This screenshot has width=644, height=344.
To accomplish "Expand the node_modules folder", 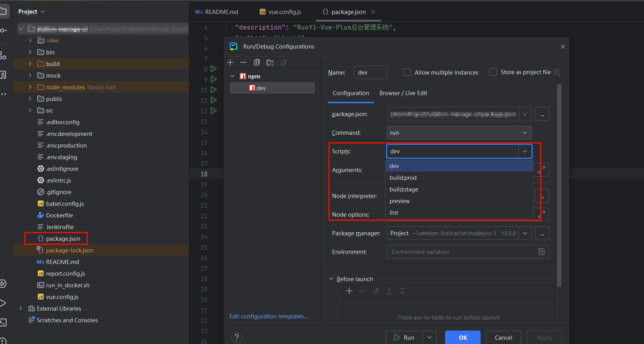I will coord(30,87).
